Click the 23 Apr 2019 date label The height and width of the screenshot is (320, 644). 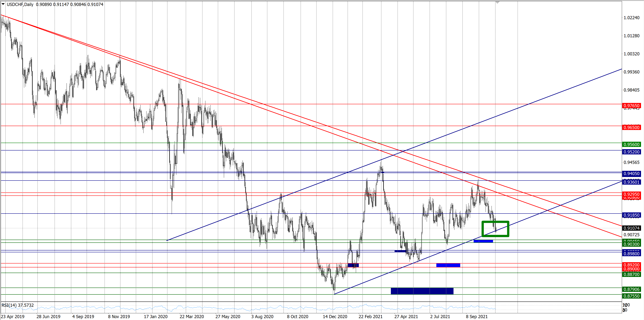(12, 316)
